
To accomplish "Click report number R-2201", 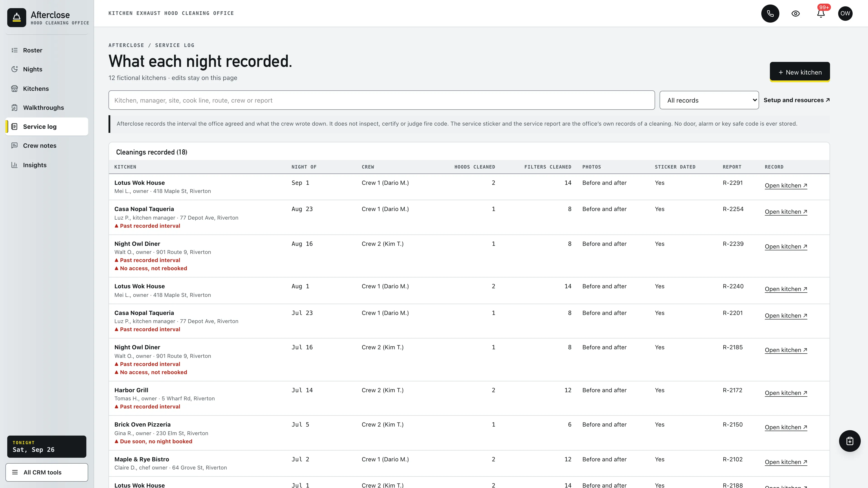I will coord(733,313).
